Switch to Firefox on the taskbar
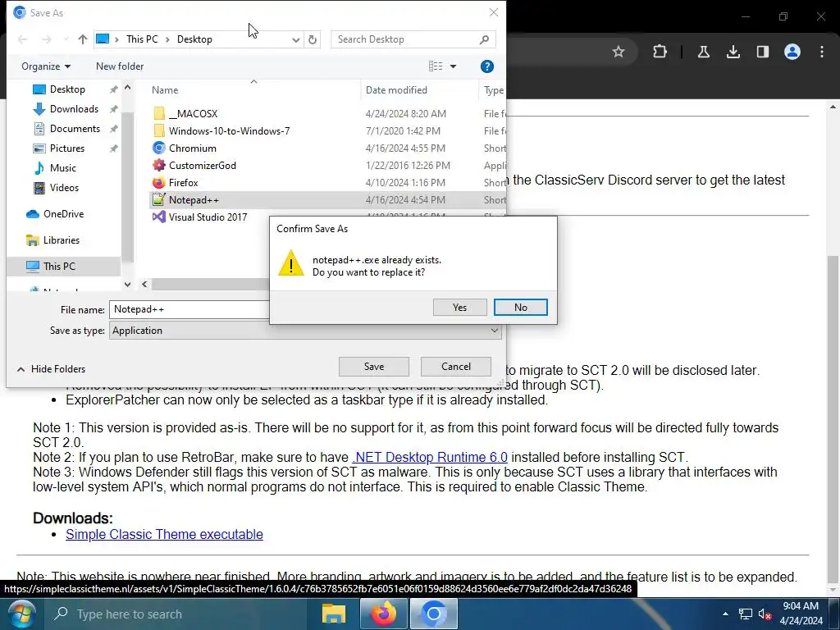Viewport: 840px width, 630px height. click(384, 614)
